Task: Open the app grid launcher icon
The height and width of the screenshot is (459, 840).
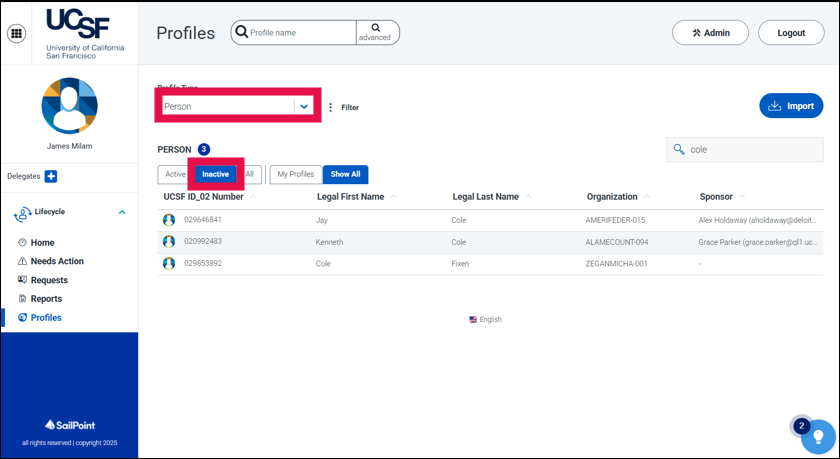Action: pos(17,33)
